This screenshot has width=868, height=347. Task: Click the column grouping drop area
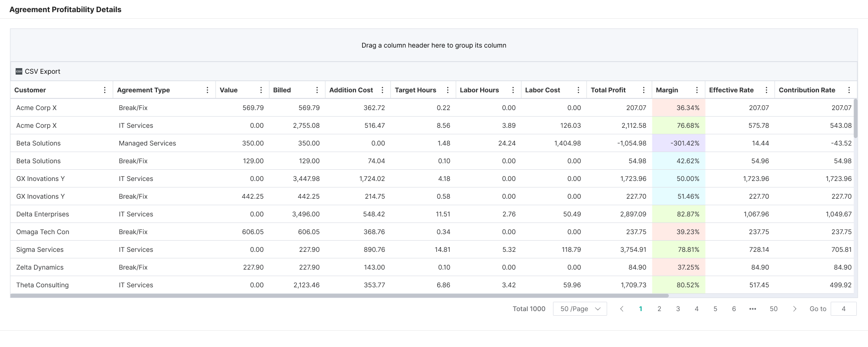tap(434, 45)
